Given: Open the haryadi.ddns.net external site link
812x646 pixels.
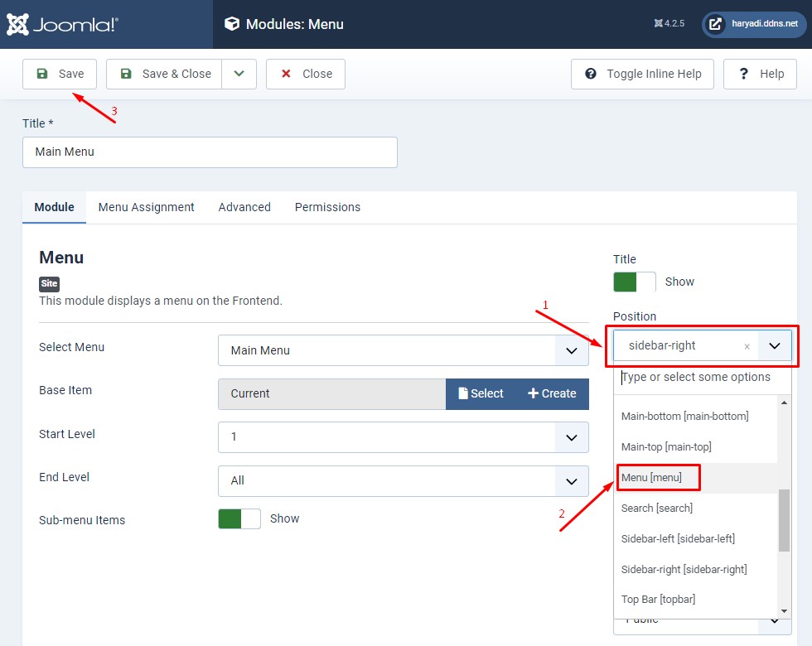Looking at the screenshot, I should pyautogui.click(x=755, y=24).
